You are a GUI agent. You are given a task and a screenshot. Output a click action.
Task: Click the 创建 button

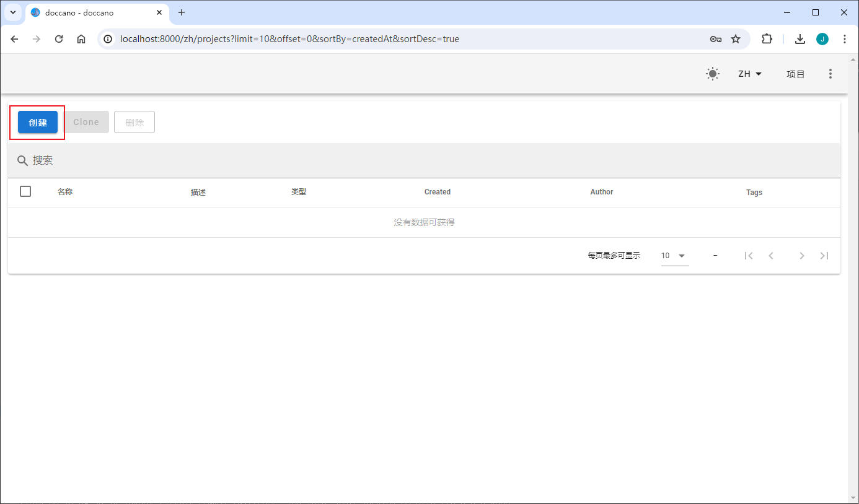coord(37,122)
